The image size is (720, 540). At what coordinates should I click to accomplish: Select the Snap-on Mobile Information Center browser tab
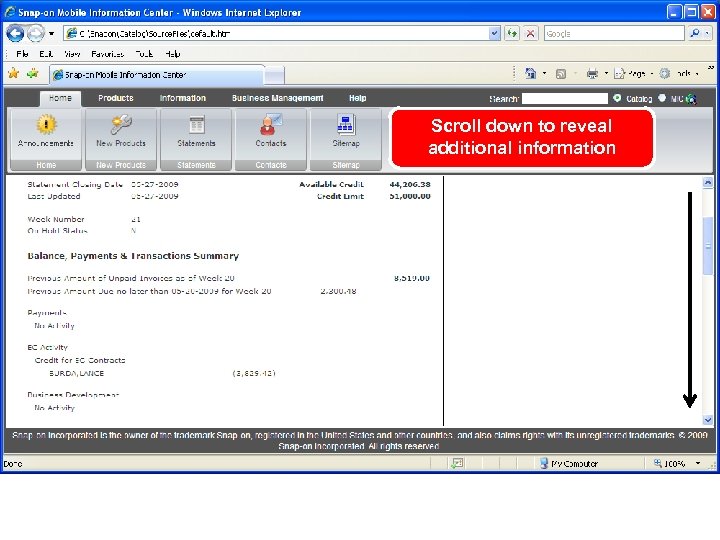156,75
